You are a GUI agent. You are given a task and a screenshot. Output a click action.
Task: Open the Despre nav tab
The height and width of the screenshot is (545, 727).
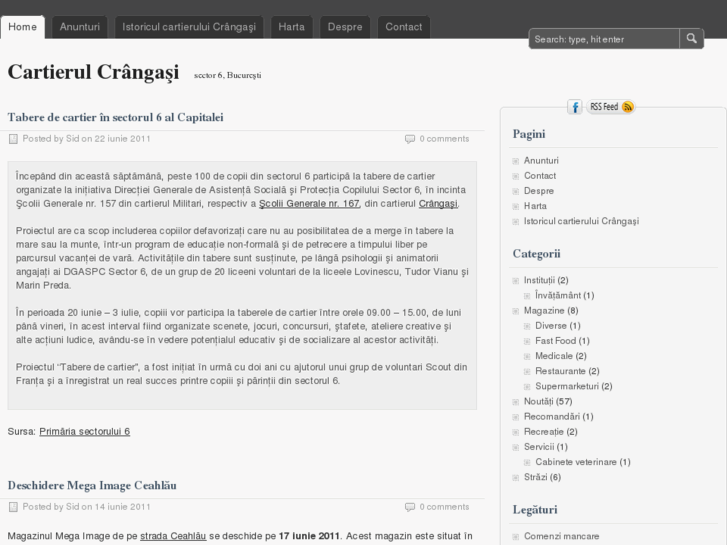click(345, 27)
